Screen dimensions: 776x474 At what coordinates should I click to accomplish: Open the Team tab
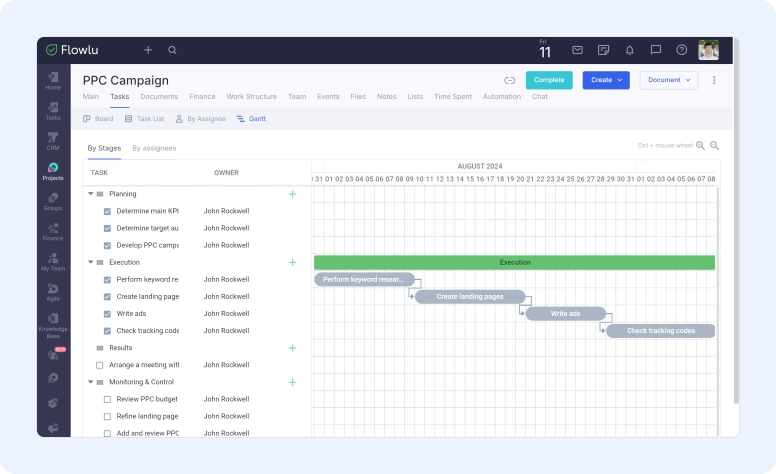[x=297, y=96]
